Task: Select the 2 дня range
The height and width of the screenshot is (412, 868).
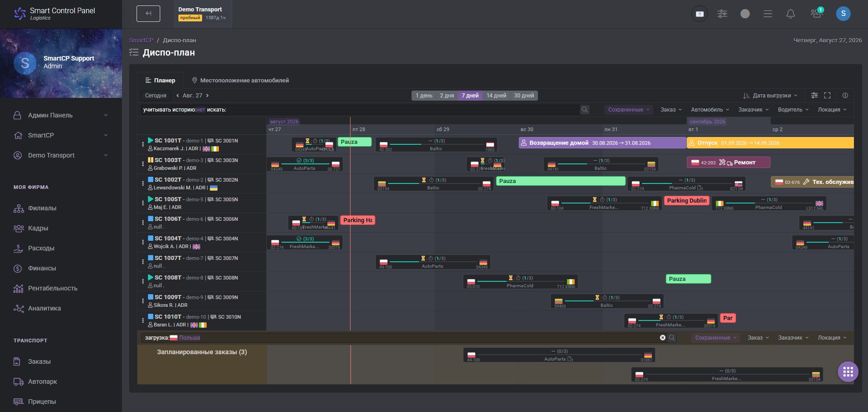Action: pos(447,96)
